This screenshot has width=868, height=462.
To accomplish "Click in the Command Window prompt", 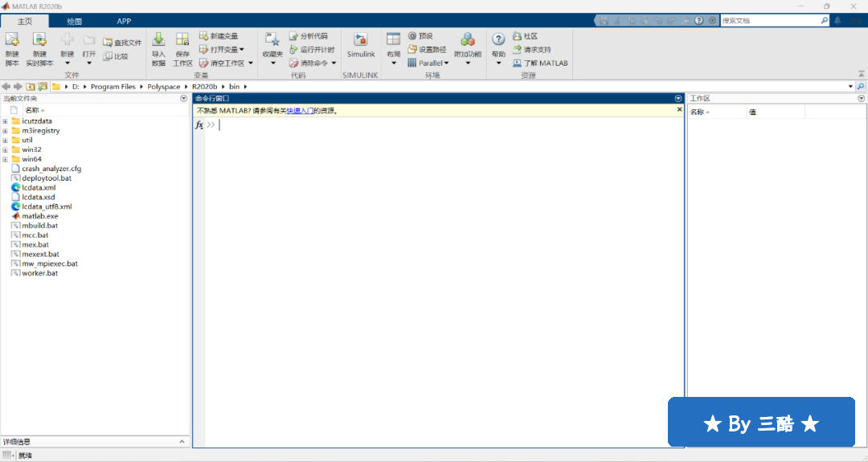I will [x=444, y=125].
